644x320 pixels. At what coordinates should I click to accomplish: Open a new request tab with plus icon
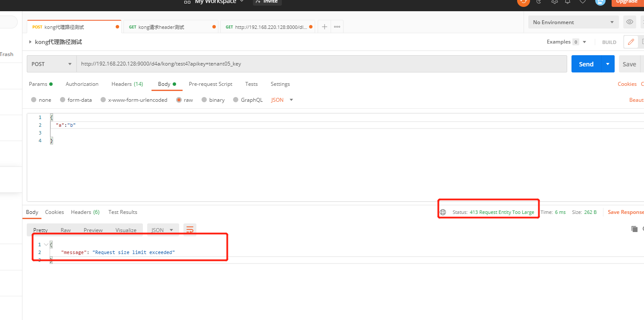point(325,27)
